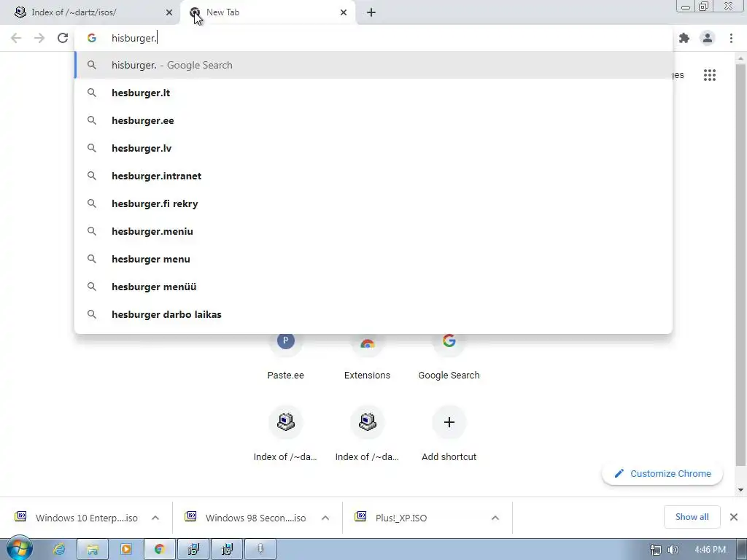Close the downloads bar

(734, 517)
